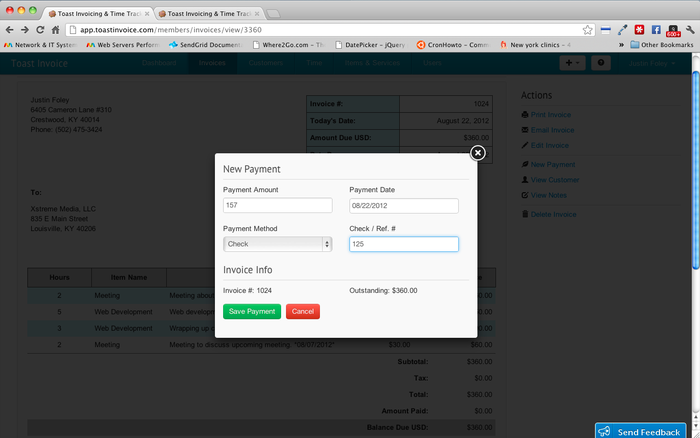700x438 pixels.
Task: Click the browser back arrow
Action: [x=10, y=30]
